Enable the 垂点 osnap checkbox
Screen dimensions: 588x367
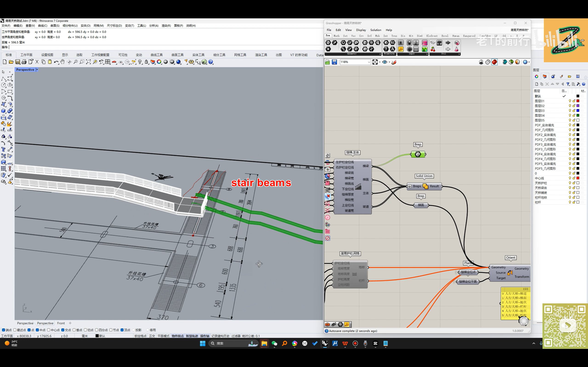[x=74, y=330]
